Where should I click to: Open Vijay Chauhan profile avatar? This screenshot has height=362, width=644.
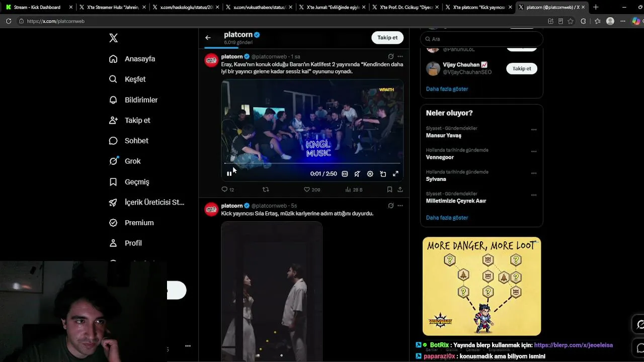coord(433,68)
